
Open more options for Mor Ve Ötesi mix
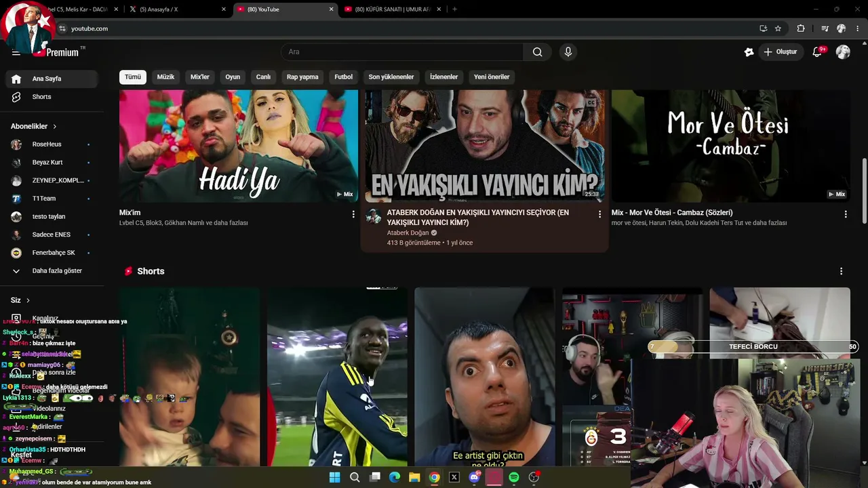click(845, 214)
